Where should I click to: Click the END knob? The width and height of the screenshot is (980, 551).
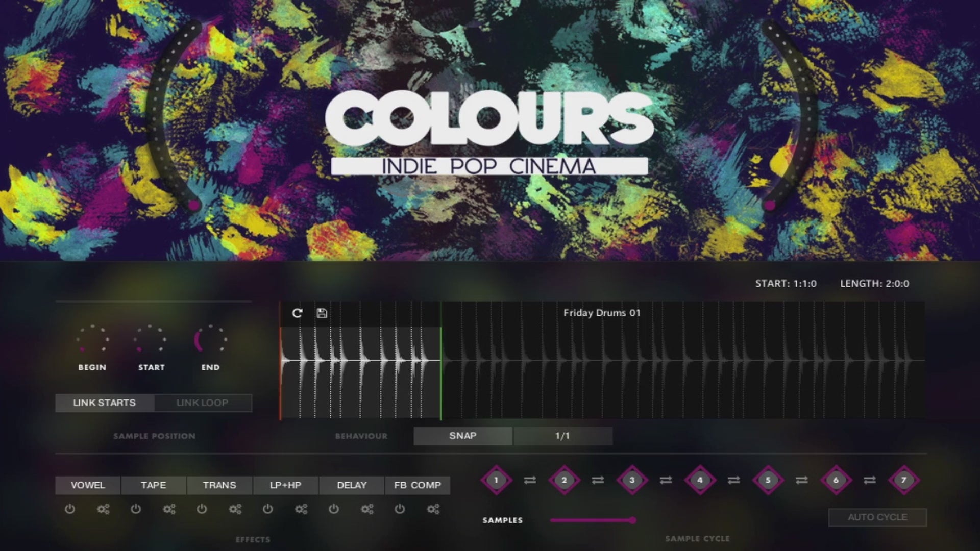point(210,339)
